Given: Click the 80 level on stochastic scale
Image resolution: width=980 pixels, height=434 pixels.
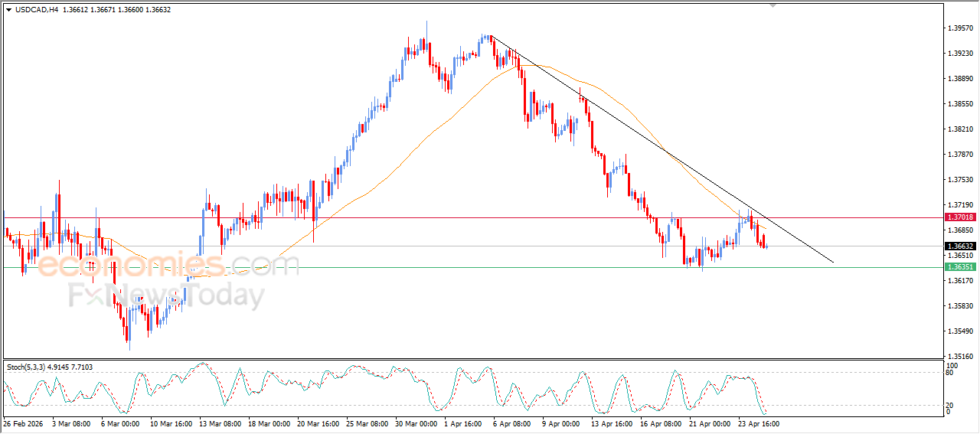Looking at the screenshot, I should coord(950,374).
